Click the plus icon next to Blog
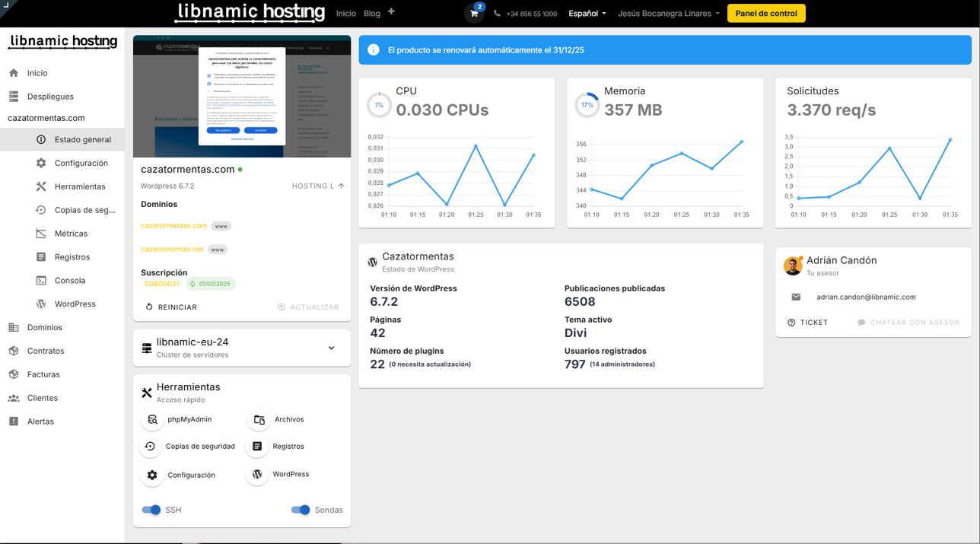Image resolution: width=980 pixels, height=544 pixels. pyautogui.click(x=391, y=12)
